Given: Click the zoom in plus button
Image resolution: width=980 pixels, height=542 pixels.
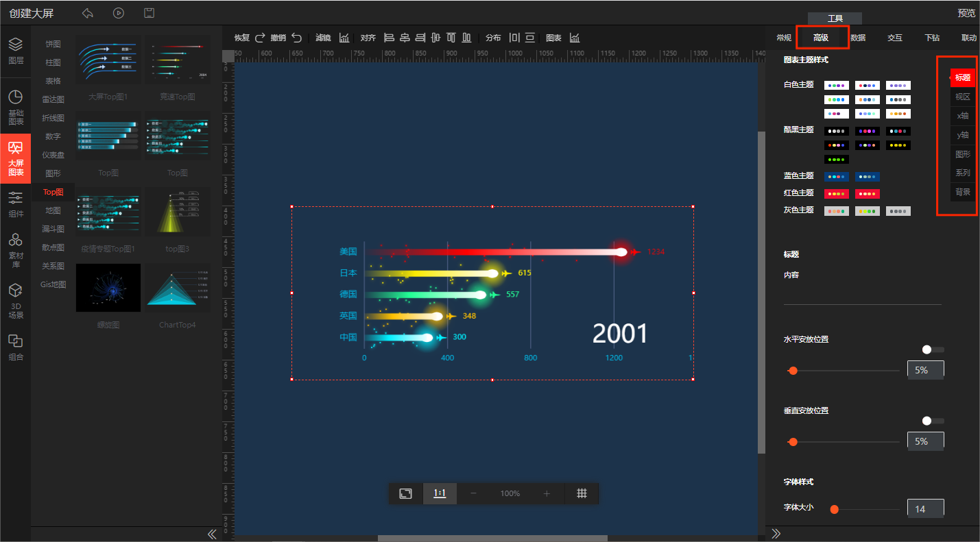Looking at the screenshot, I should (547, 493).
